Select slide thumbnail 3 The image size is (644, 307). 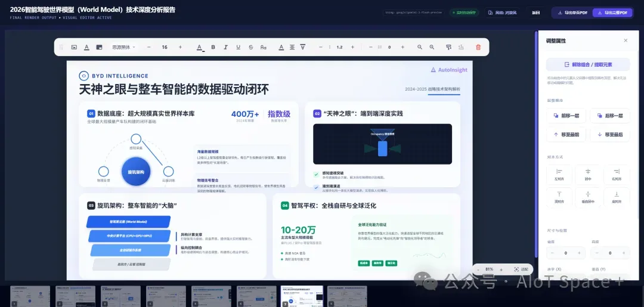point(120,296)
